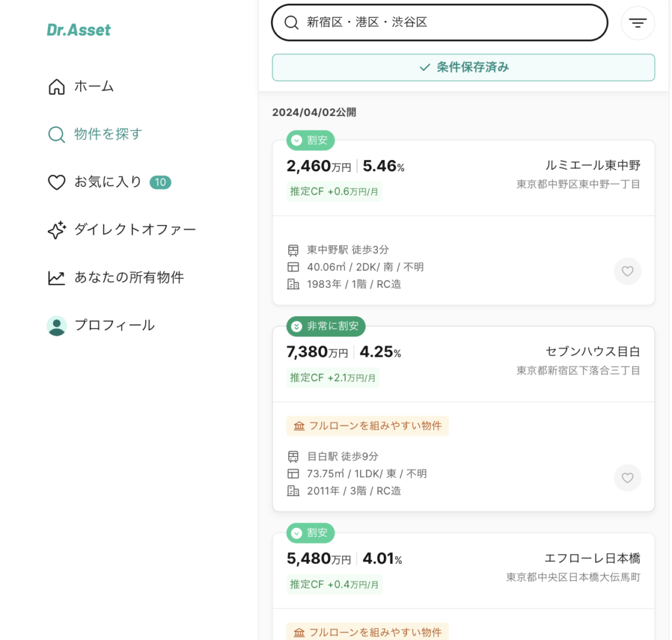This screenshot has width=672, height=640.
Task: Click the sparkle icon for ダイレクトオファー
Action: click(x=56, y=230)
